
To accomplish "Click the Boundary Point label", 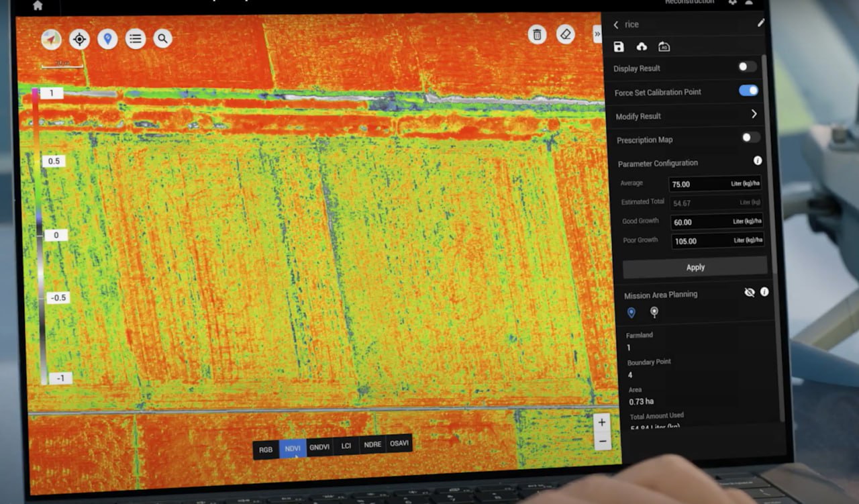I will [649, 362].
